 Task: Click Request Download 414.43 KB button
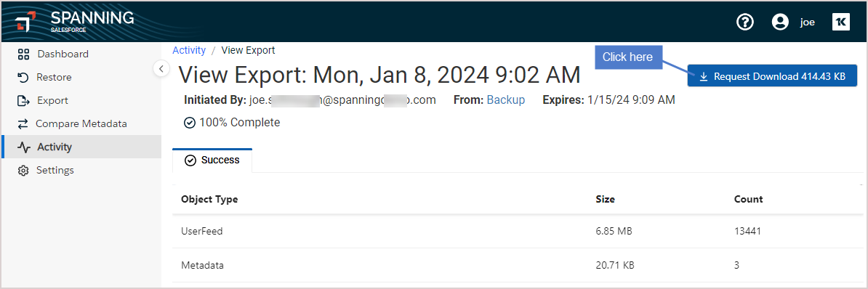[x=772, y=77]
